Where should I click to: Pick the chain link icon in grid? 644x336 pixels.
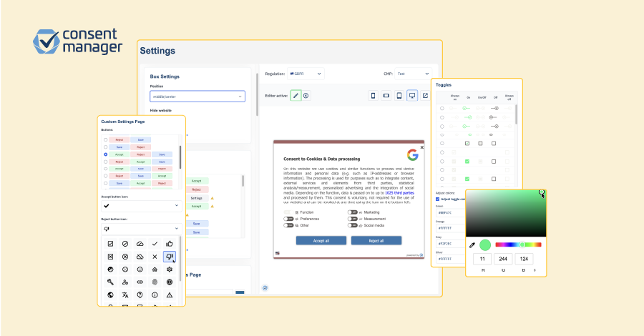tap(140, 282)
